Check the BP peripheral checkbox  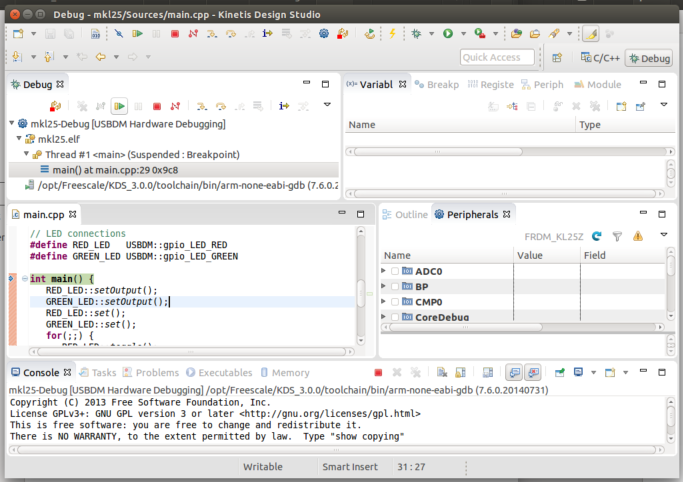point(395,287)
